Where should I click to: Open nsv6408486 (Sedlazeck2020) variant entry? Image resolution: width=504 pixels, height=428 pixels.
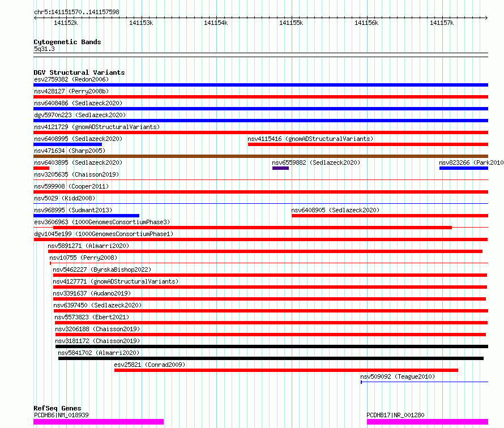78,103
